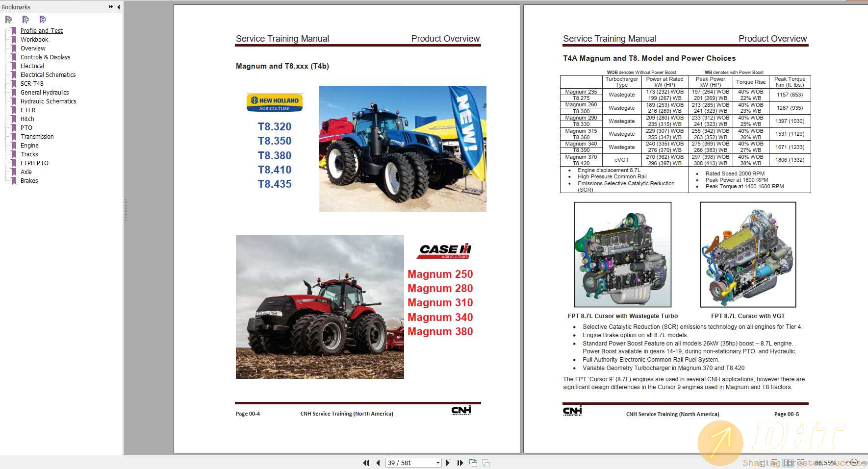Click the previous view icon on navigation bar
Image resolution: width=868 pixels, height=469 pixels.
pos(473,462)
